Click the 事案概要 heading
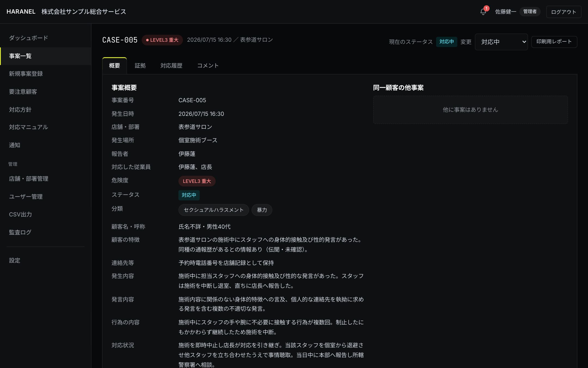This screenshot has height=368, width=588. pyautogui.click(x=124, y=88)
